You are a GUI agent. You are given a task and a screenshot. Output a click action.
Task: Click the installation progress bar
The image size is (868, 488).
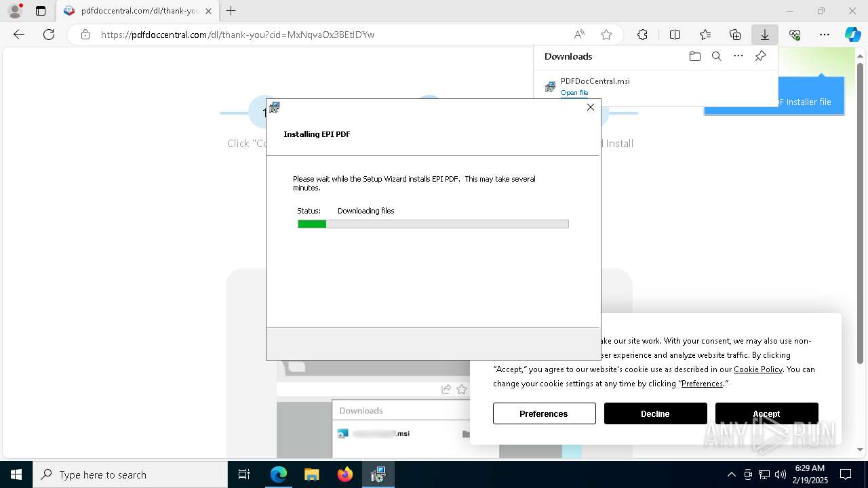(433, 224)
